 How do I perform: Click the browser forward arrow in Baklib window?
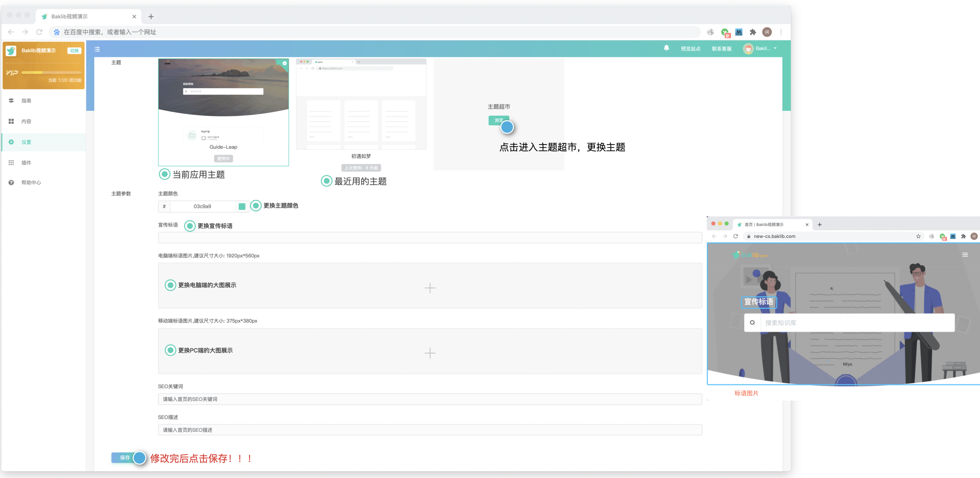click(x=25, y=32)
